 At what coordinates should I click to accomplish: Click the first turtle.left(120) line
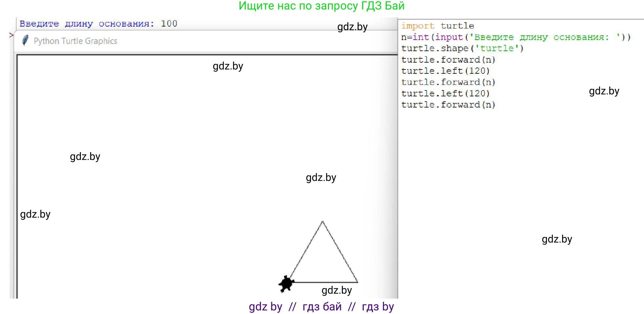point(445,71)
